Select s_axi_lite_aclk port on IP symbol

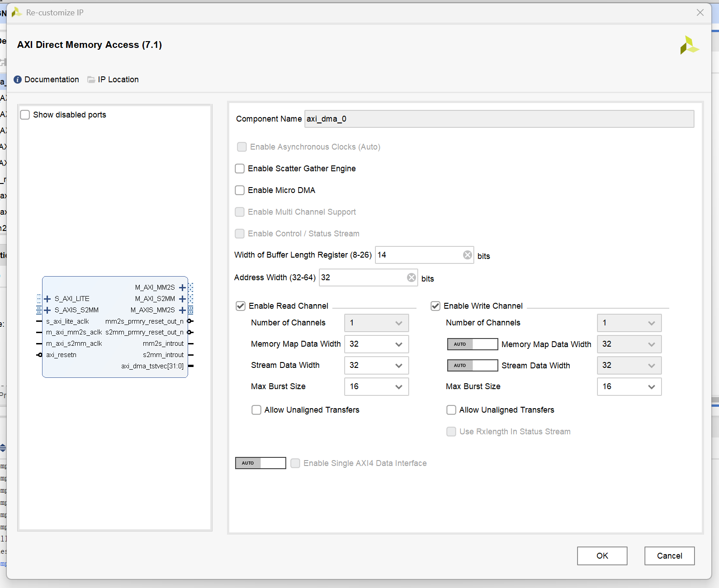coord(67,321)
